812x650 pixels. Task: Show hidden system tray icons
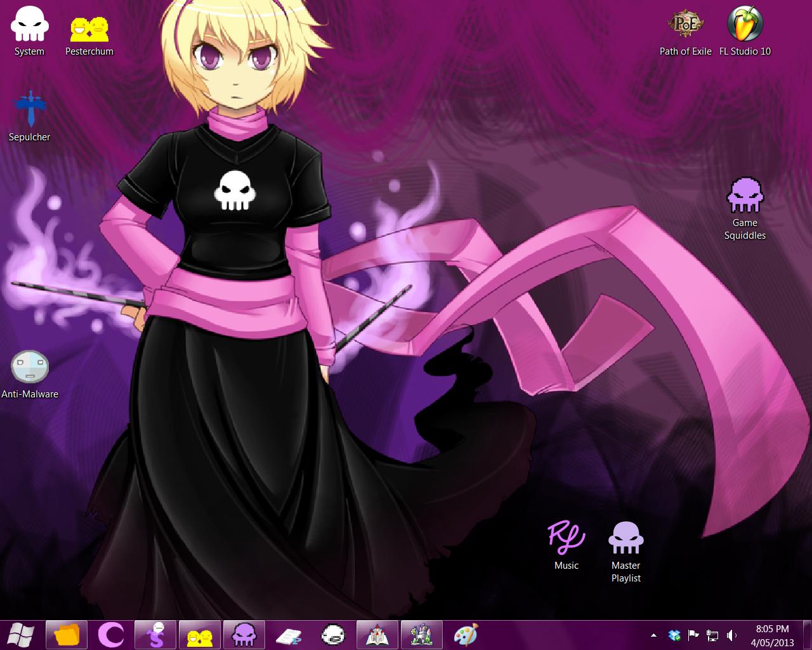tap(653, 635)
